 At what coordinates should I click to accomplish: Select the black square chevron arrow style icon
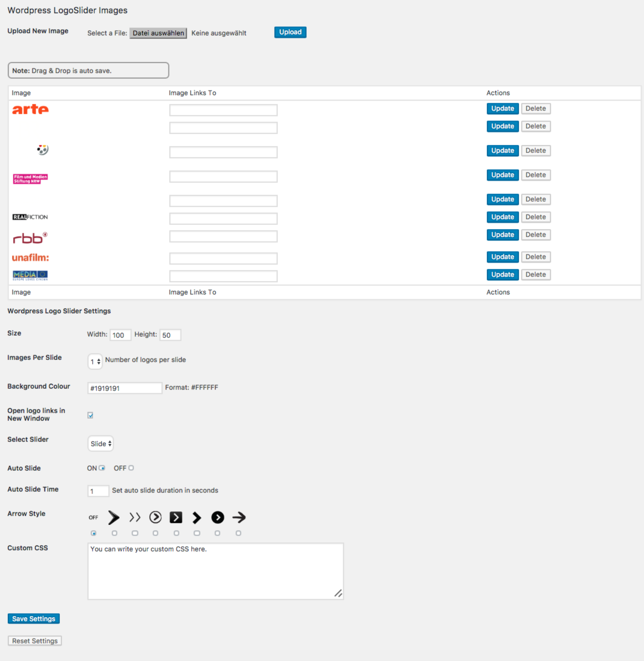(x=176, y=517)
